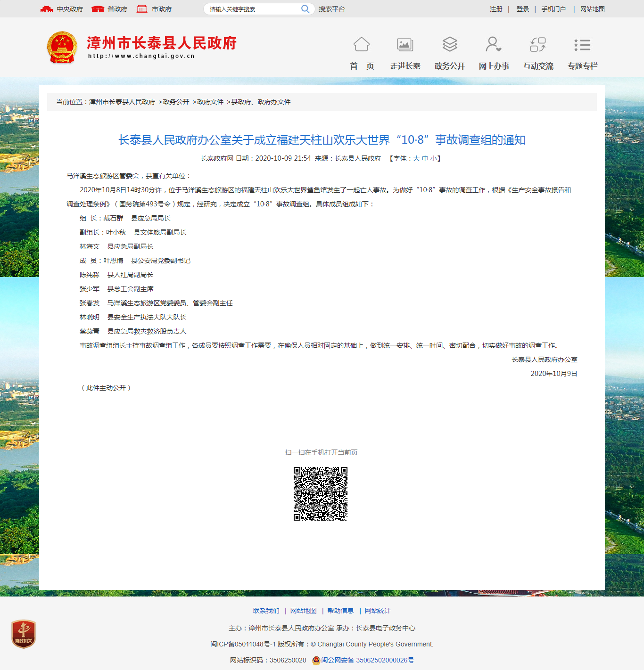
Task: Open the 省政府 red building icon
Action: (x=98, y=9)
